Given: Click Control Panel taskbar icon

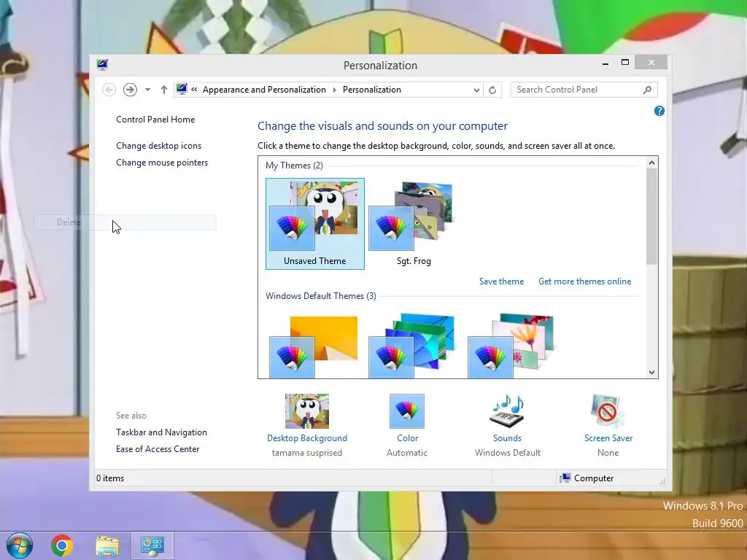Looking at the screenshot, I should (152, 545).
